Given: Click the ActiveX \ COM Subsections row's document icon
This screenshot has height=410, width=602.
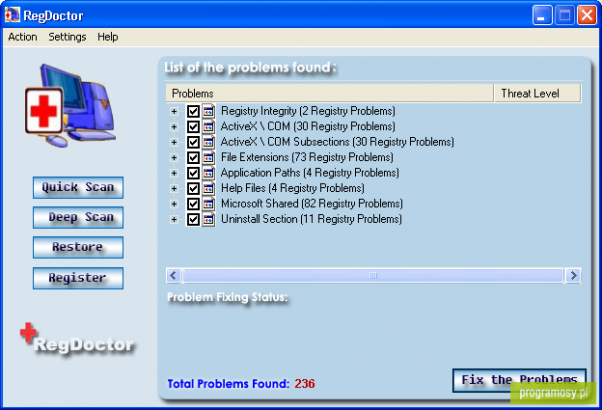Looking at the screenshot, I should pyautogui.click(x=208, y=142).
